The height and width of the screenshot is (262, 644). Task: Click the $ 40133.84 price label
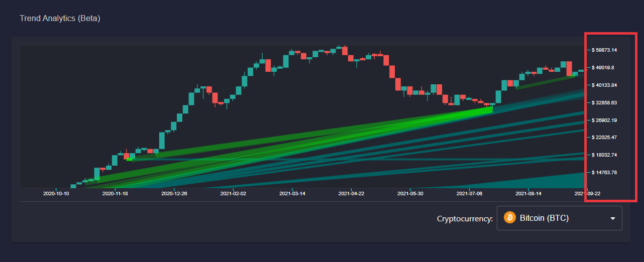[x=604, y=85]
